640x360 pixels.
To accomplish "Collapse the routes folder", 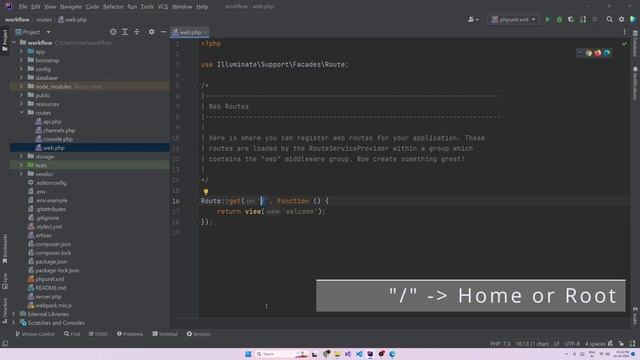I will (21, 112).
